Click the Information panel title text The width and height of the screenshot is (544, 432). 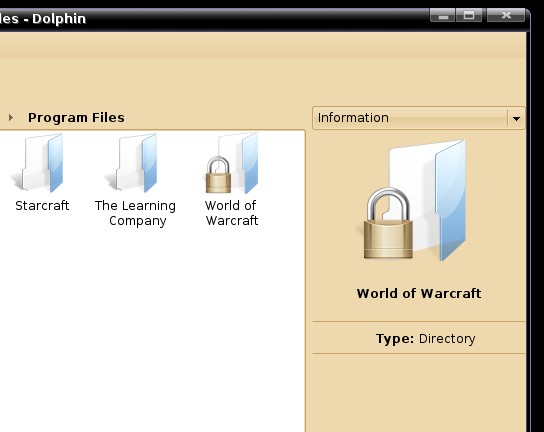click(x=353, y=118)
